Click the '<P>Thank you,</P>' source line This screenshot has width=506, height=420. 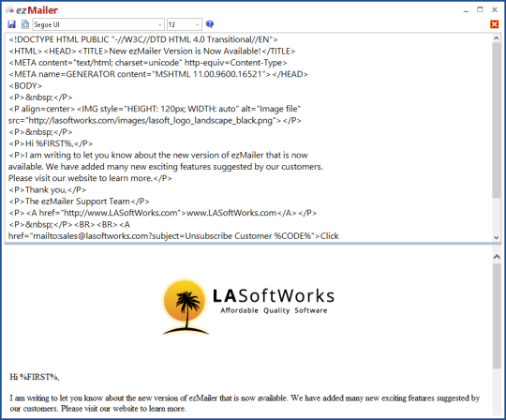[47, 189]
